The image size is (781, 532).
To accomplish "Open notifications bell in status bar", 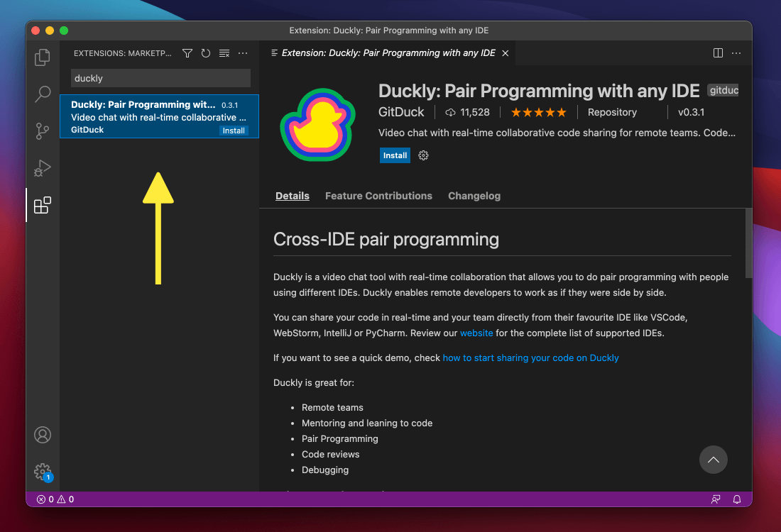I will (x=737, y=499).
